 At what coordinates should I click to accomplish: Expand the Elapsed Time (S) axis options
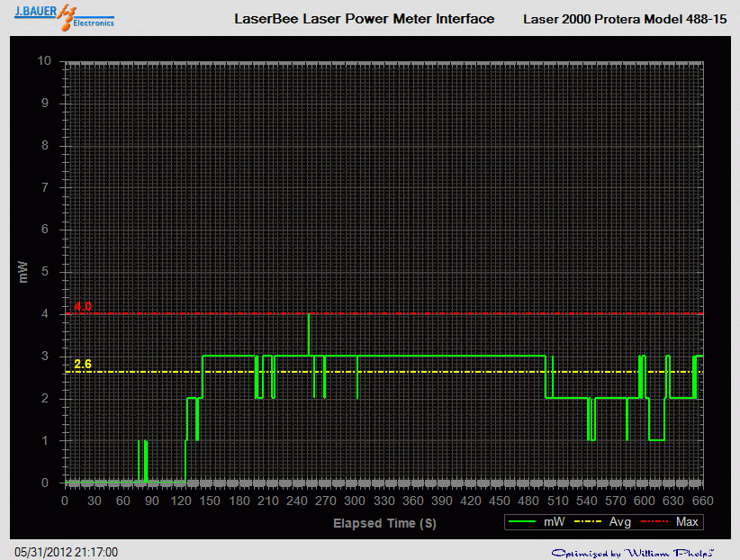click(384, 523)
